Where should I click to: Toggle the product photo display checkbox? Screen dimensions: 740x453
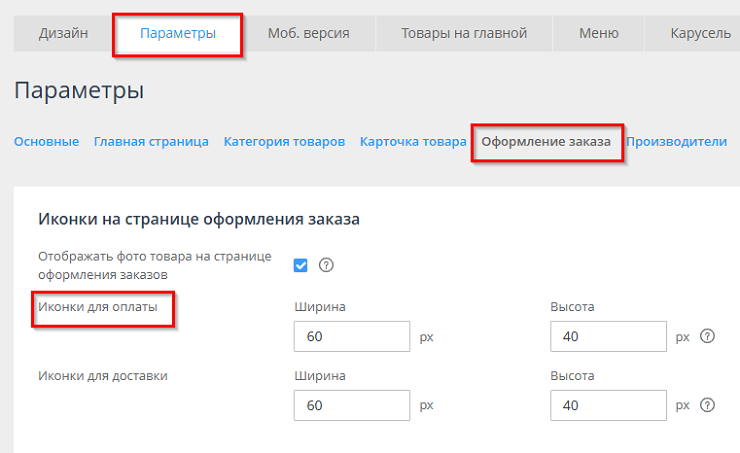[x=301, y=265]
